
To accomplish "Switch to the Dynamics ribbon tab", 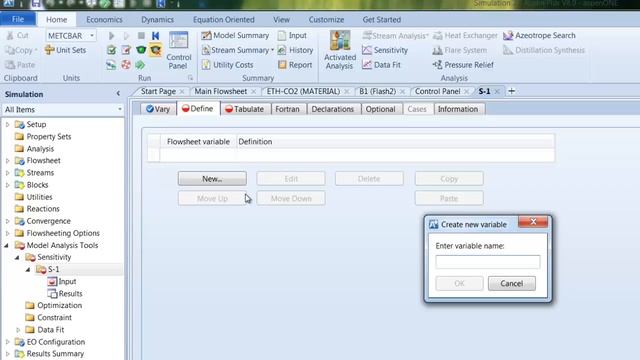I will 157,19.
